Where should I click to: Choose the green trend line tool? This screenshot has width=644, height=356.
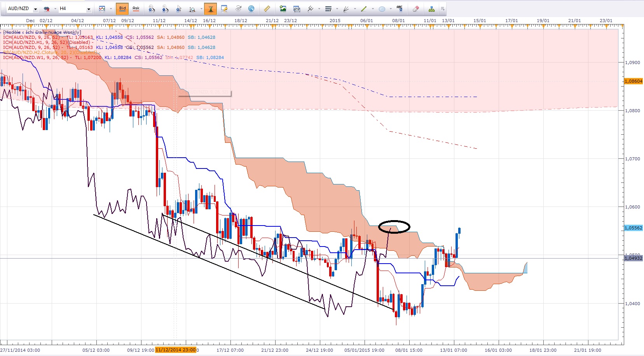(364, 9)
